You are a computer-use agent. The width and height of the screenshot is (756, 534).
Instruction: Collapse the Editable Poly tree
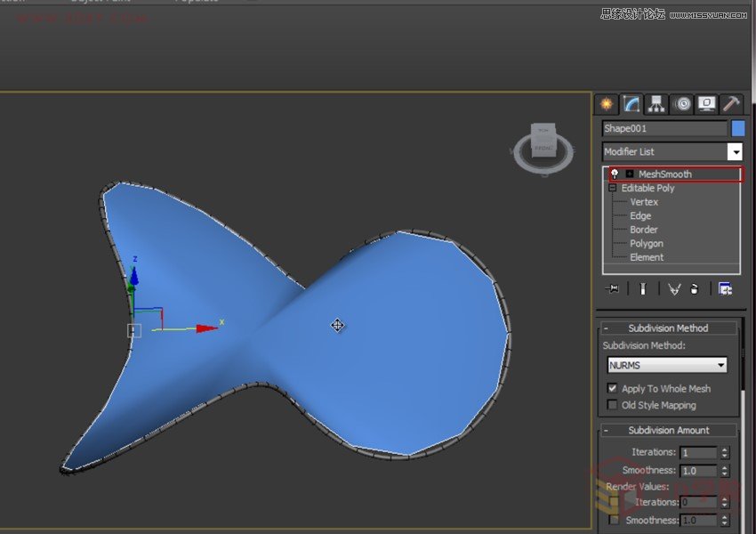pos(612,188)
